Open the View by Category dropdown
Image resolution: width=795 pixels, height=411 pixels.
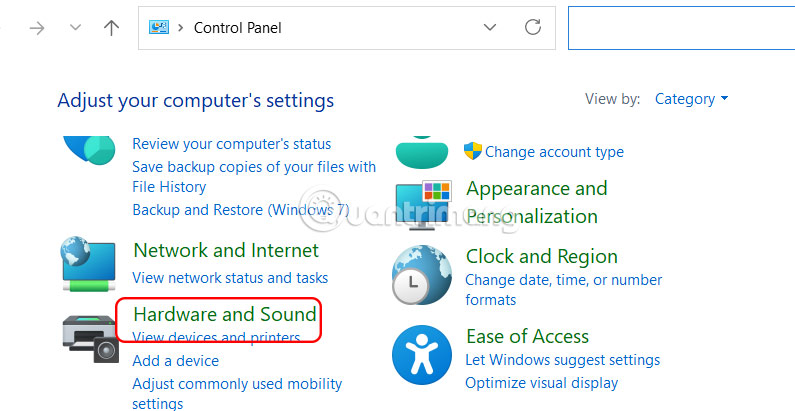pos(691,99)
